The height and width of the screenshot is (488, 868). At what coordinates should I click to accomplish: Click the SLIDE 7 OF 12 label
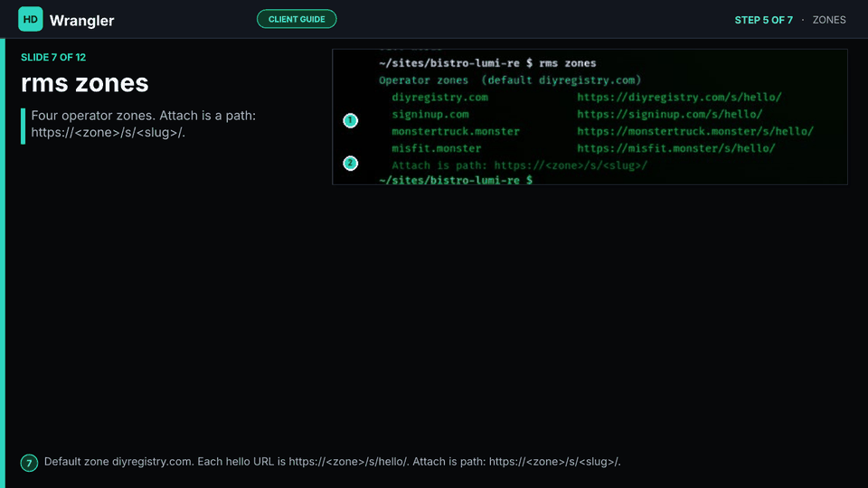pos(53,58)
